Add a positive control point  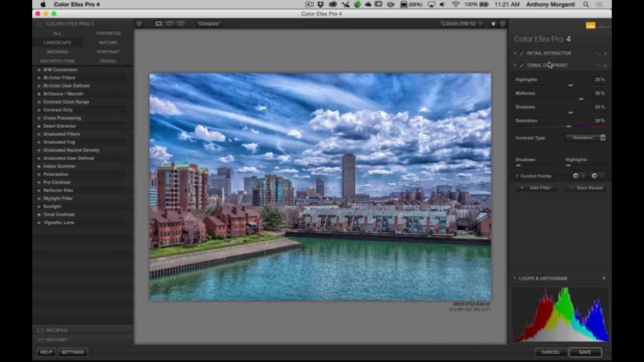(579, 176)
